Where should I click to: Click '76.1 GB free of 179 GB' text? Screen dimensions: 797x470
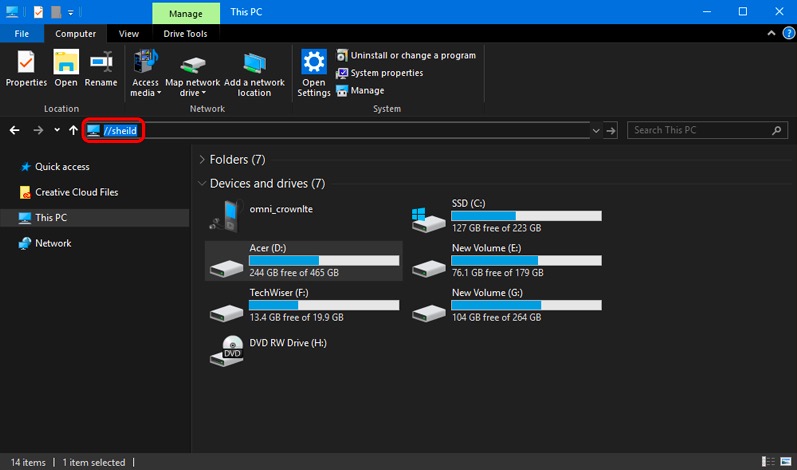pyautogui.click(x=498, y=273)
